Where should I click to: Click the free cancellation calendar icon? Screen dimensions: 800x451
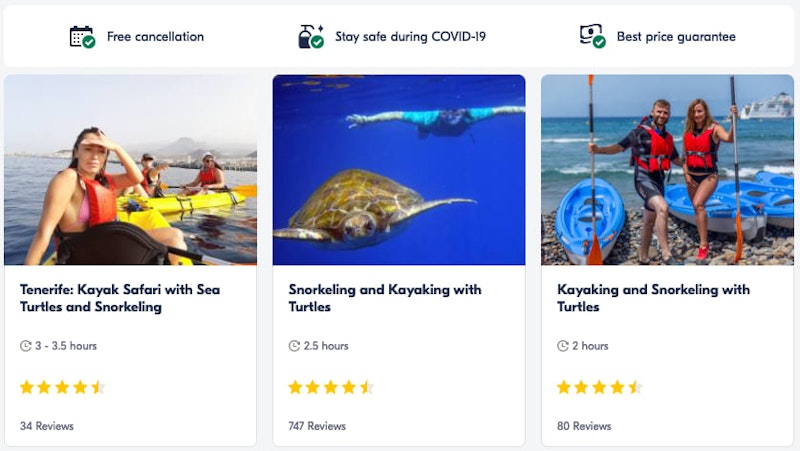click(x=82, y=37)
